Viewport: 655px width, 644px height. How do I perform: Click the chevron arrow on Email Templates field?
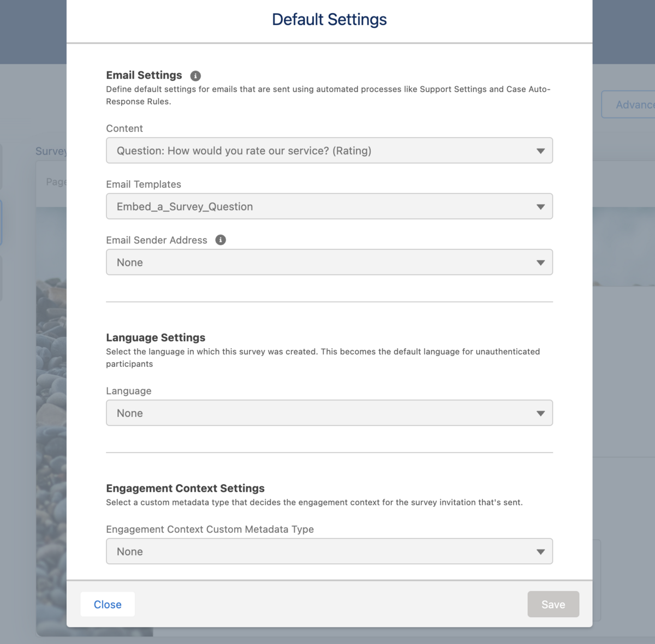(540, 206)
